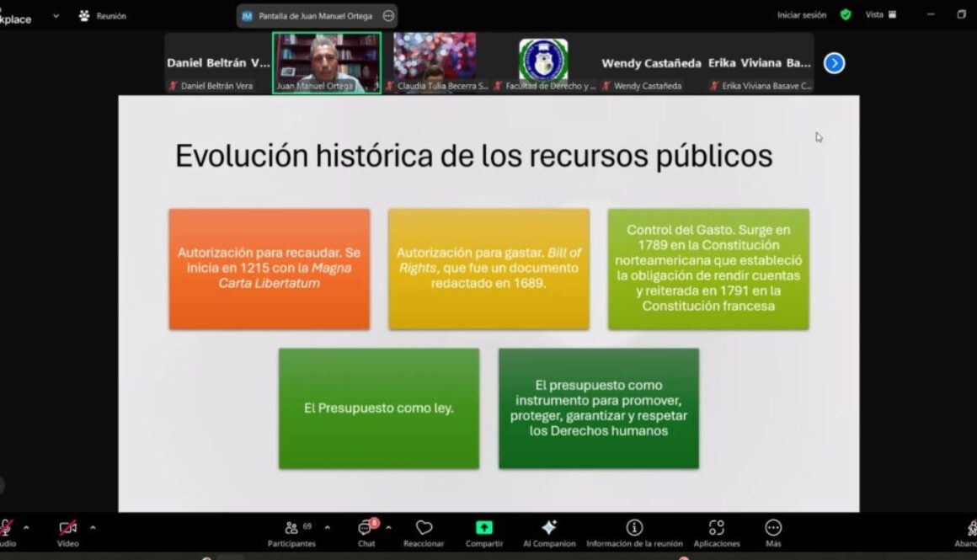Viewport: 977px width, 560px height.
Task: Click the Derechos humanos dark green box
Action: [x=599, y=408]
